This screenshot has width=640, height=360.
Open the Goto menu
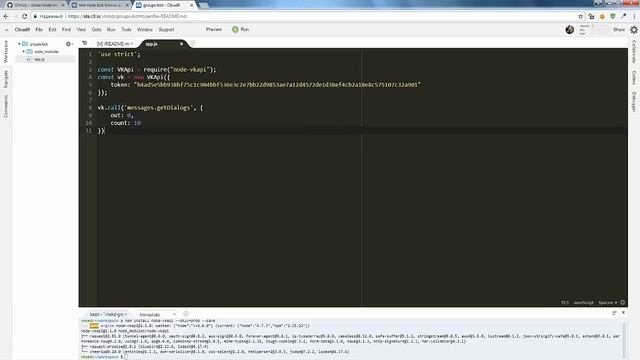tap(96, 29)
